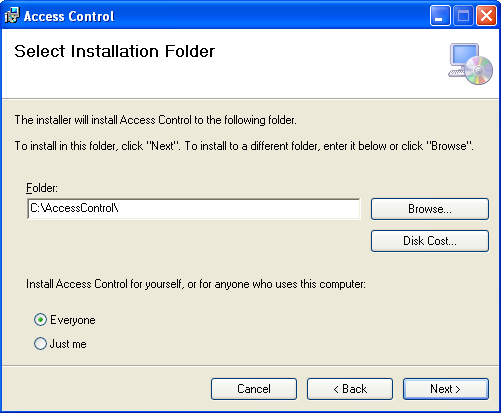Click the 'installer will install Access Control' text

[x=155, y=120]
